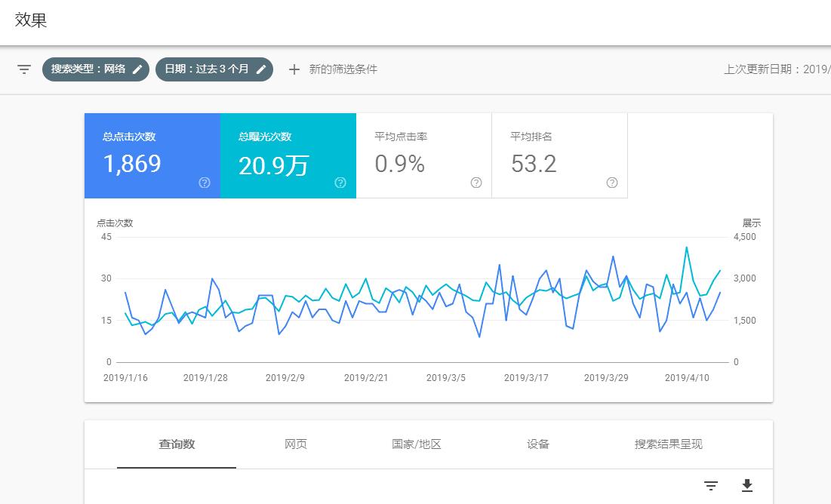
Task: Click the table filter icon above query list
Action: click(x=711, y=485)
